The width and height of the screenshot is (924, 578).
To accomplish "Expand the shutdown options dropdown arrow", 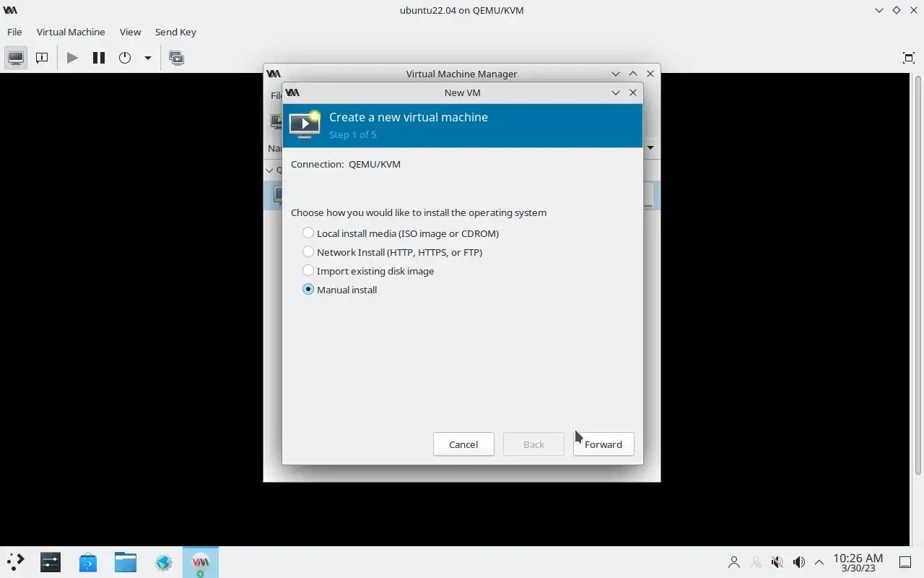I will 147,58.
